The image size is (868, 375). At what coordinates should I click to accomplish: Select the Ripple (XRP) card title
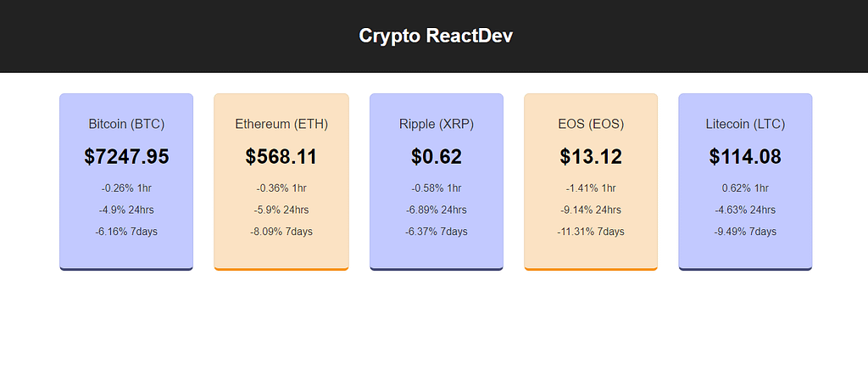[437, 124]
